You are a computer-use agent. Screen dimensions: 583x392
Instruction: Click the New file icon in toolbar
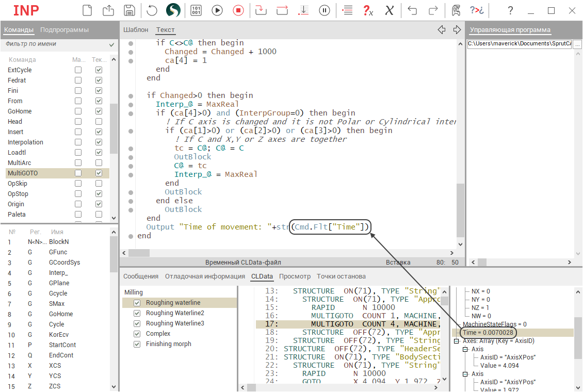pos(88,10)
